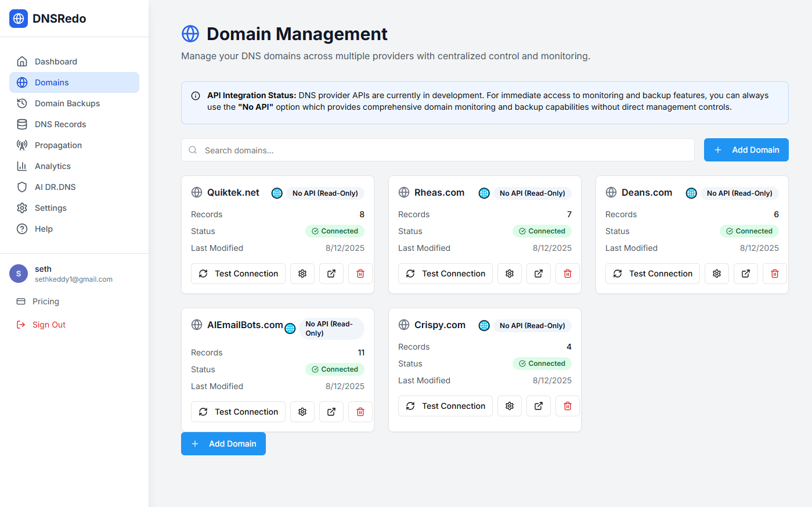Delete the Rheas.com domain via trash icon
Image resolution: width=812 pixels, height=507 pixels.
click(x=568, y=274)
